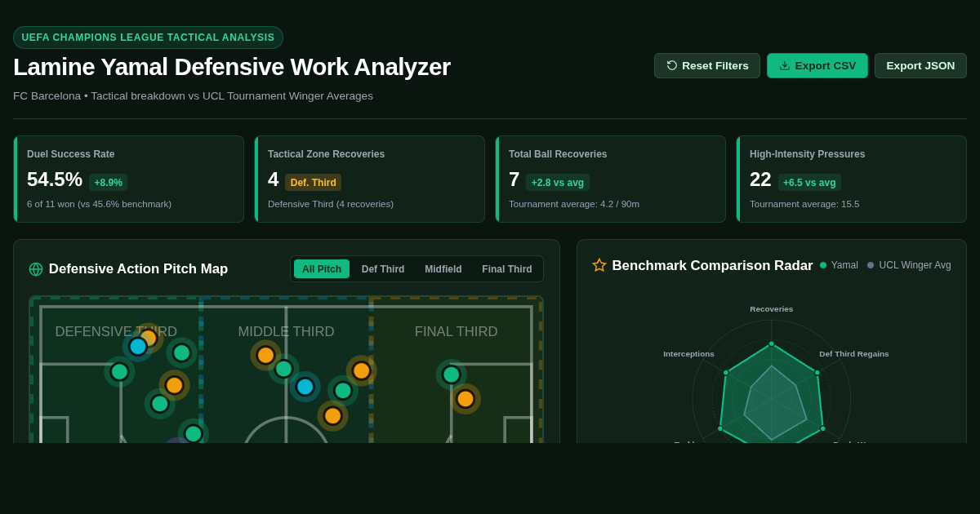This screenshot has height=514, width=980.
Task: Click the UEFA Champions League Tactical Analysis badge
Action: click(148, 38)
